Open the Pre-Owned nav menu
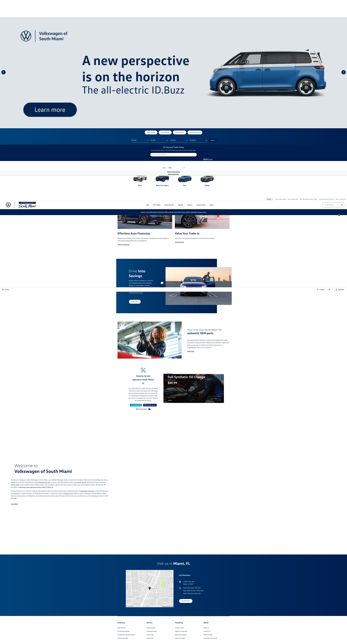Viewport: 347px width, 644px height. [x=157, y=205]
